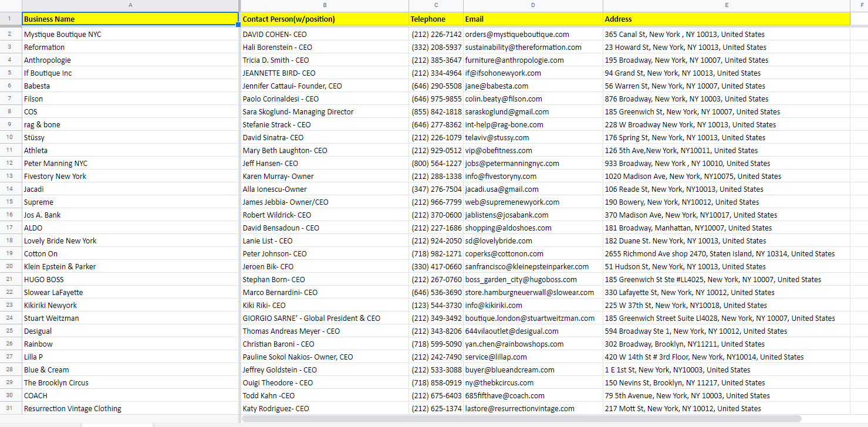
Task: Select contact Hali Borenstein - CEO
Action: 324,47
